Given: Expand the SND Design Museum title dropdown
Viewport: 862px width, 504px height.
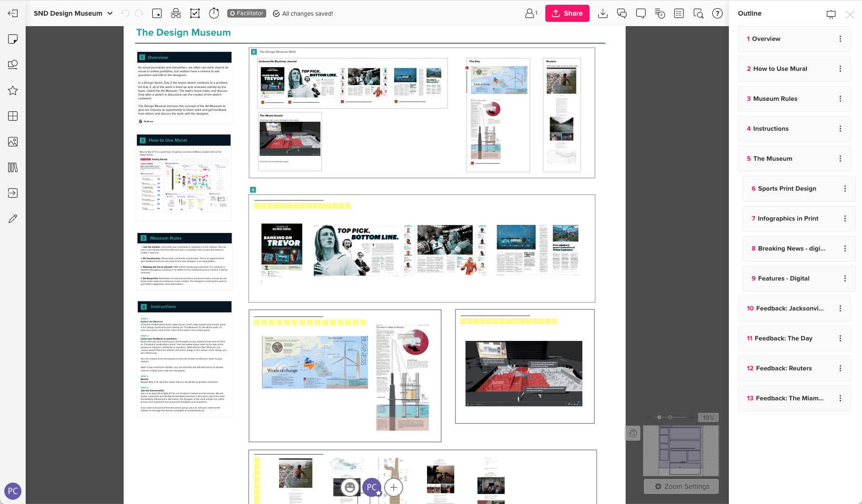Looking at the screenshot, I should click(x=110, y=13).
